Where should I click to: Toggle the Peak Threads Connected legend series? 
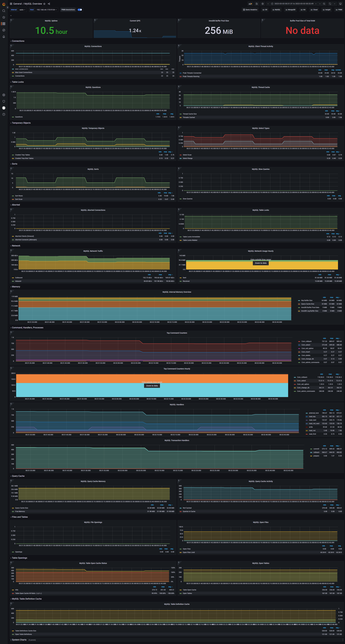(x=192, y=73)
